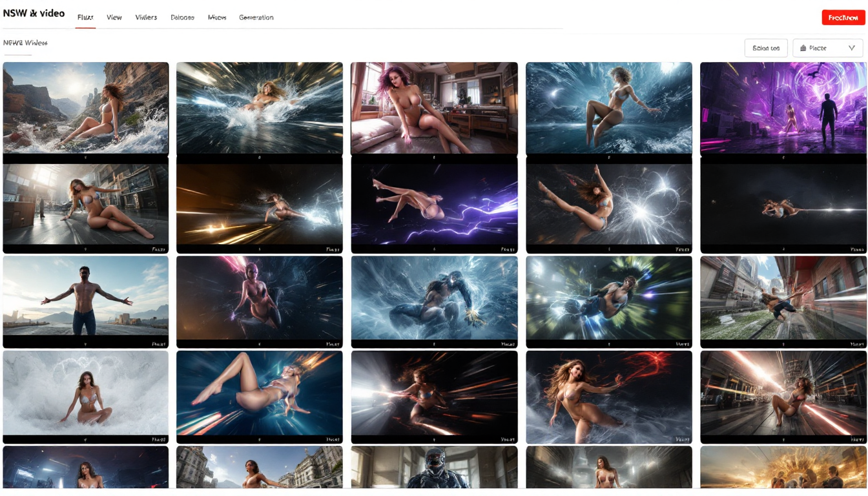
Task: Open the sort options via Selon tos control
Action: click(765, 48)
